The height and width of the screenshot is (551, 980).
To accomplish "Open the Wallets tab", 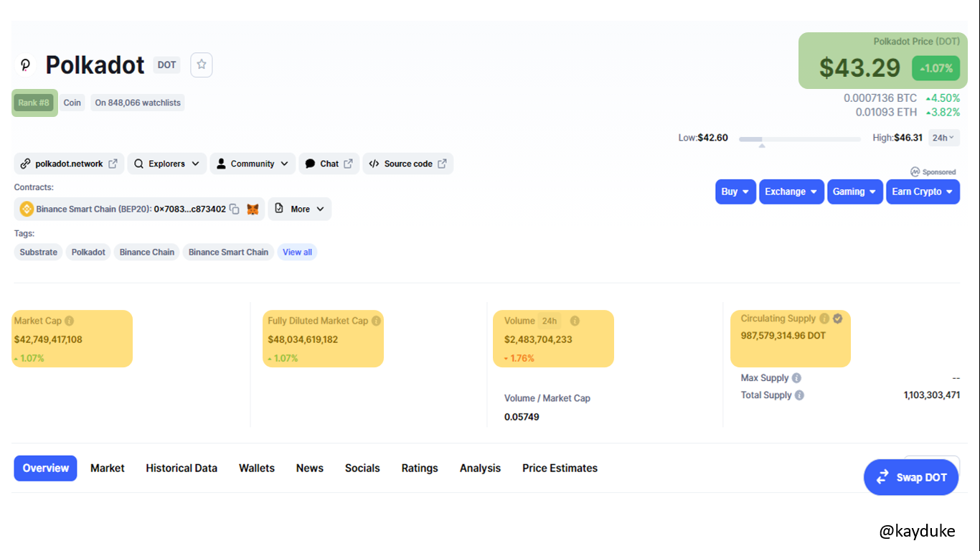I will pyautogui.click(x=257, y=468).
